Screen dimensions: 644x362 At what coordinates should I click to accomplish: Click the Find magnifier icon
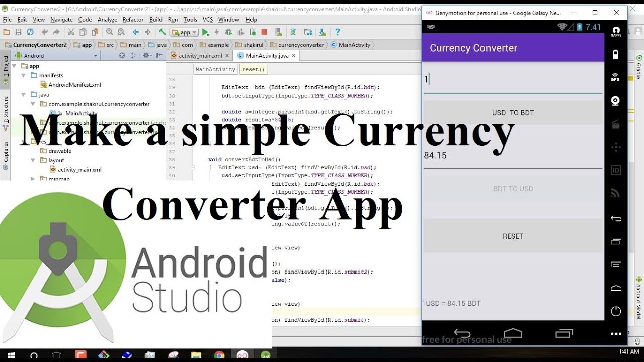coord(109,32)
